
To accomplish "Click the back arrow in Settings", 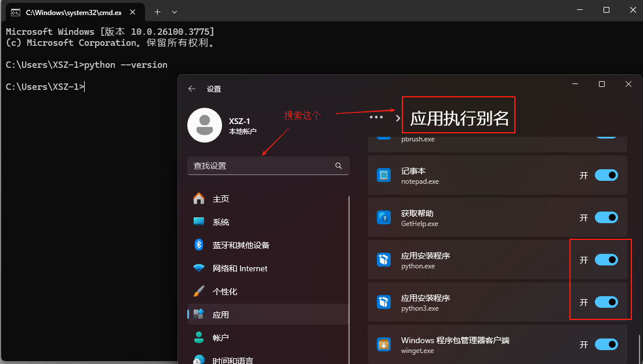I will (192, 89).
